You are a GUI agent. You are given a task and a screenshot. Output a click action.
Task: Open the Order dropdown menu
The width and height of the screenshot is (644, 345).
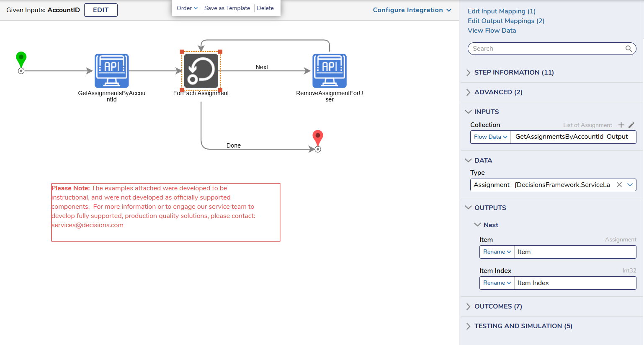[187, 8]
